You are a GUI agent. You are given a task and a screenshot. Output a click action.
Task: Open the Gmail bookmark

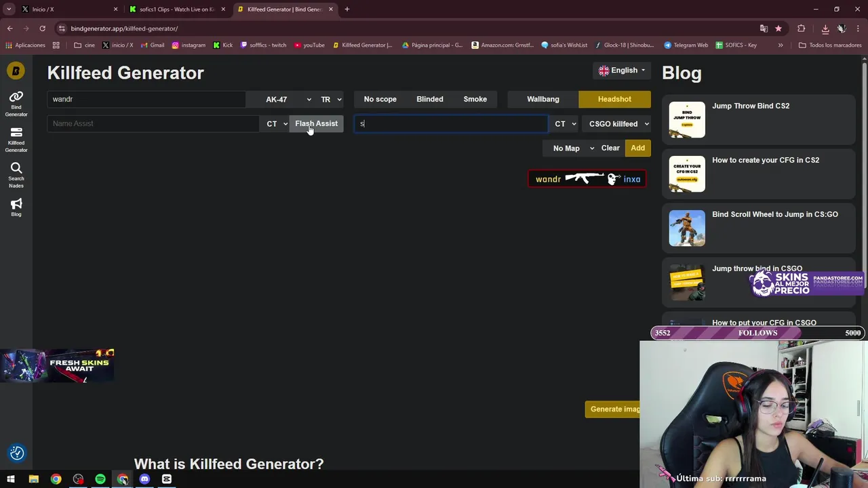(x=153, y=45)
